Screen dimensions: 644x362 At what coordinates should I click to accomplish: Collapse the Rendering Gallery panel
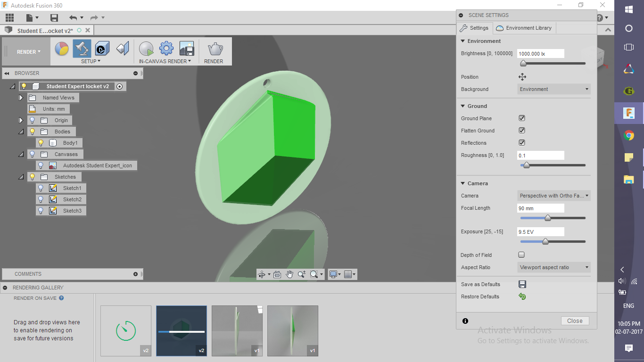pyautogui.click(x=5, y=288)
